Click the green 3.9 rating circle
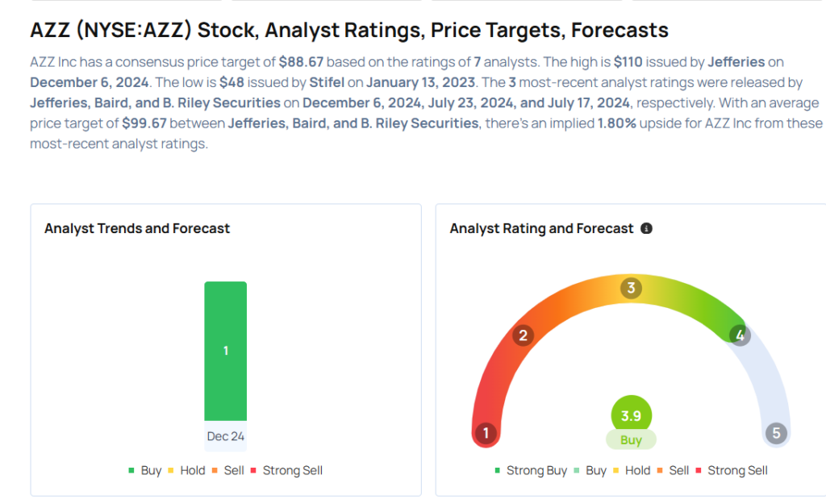 tap(631, 415)
